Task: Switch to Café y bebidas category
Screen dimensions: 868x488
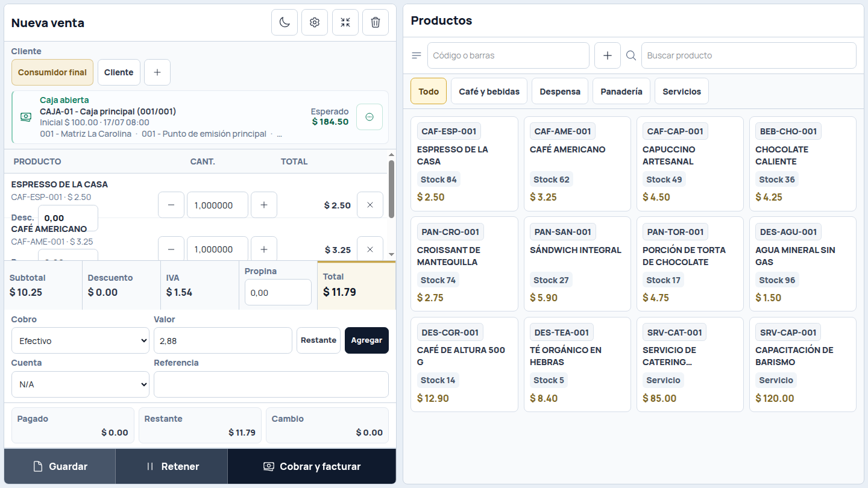Action: pyautogui.click(x=489, y=91)
